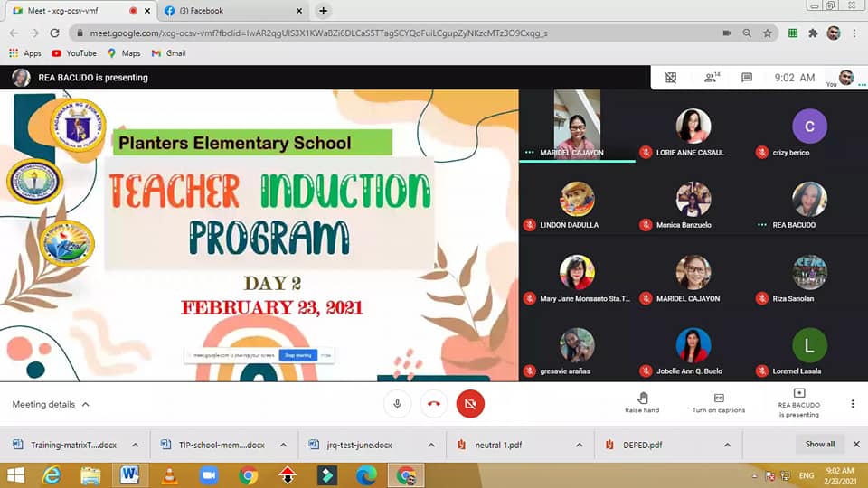Open the Chrome profile avatar
Viewport: 868px width, 488px height.
(834, 33)
